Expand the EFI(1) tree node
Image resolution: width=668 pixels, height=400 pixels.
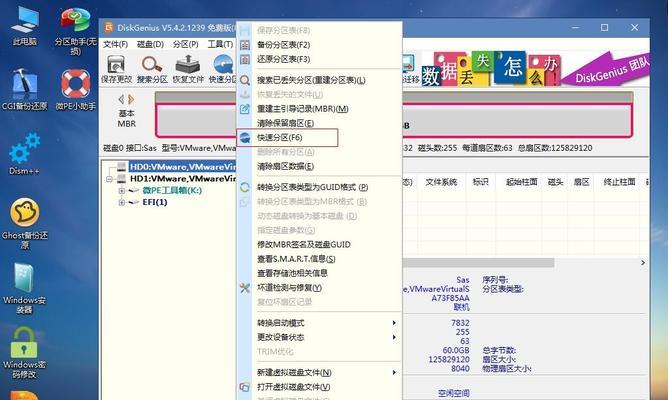pyautogui.click(x=121, y=203)
